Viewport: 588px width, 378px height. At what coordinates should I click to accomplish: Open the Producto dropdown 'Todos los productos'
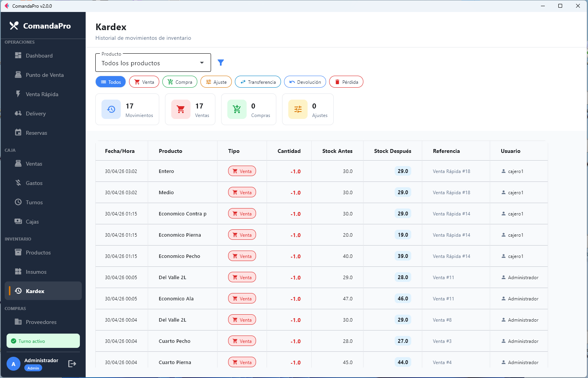click(153, 63)
